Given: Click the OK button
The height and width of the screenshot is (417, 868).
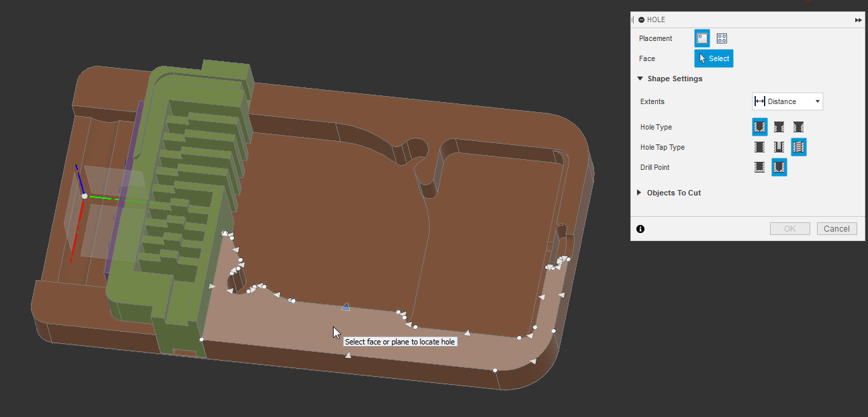Looking at the screenshot, I should point(790,229).
